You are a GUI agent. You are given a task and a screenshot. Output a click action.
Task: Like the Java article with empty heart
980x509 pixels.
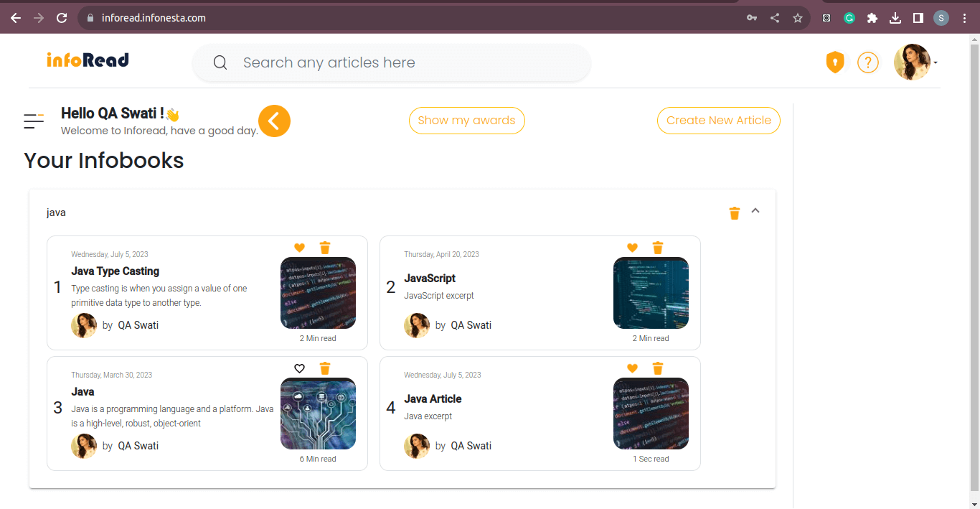(x=300, y=368)
